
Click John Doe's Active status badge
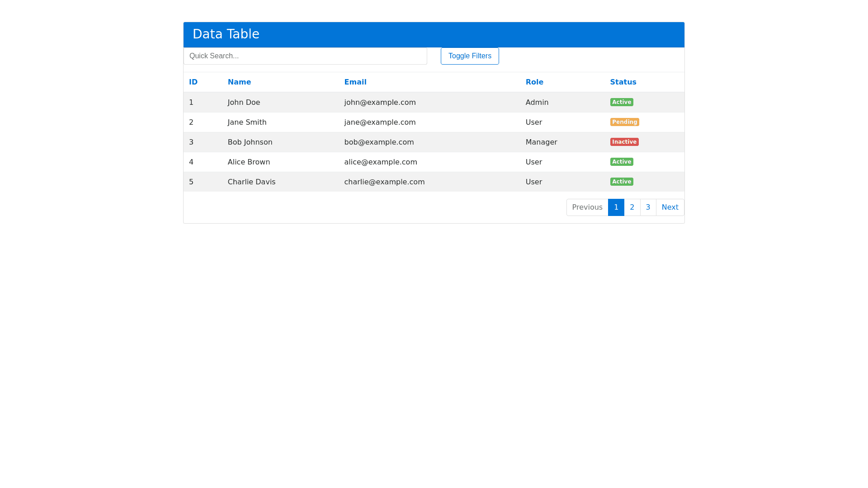(622, 102)
